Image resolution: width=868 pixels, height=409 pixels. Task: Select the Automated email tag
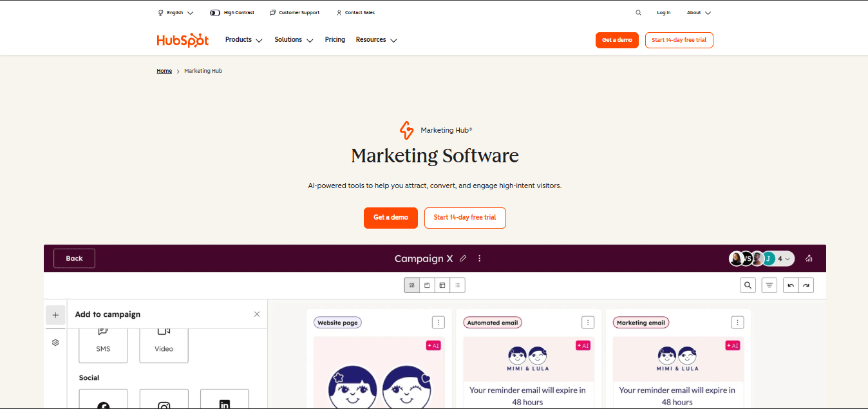pos(493,323)
